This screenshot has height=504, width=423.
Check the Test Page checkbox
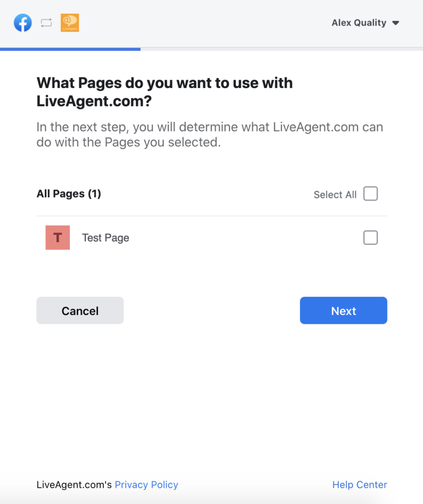370,238
